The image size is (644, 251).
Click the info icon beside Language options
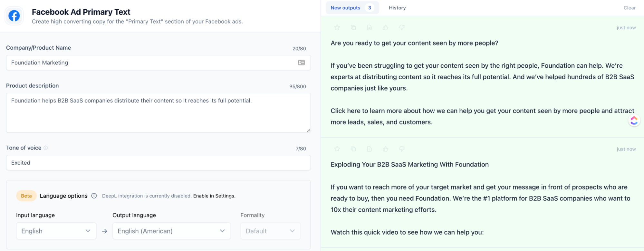pyautogui.click(x=94, y=196)
